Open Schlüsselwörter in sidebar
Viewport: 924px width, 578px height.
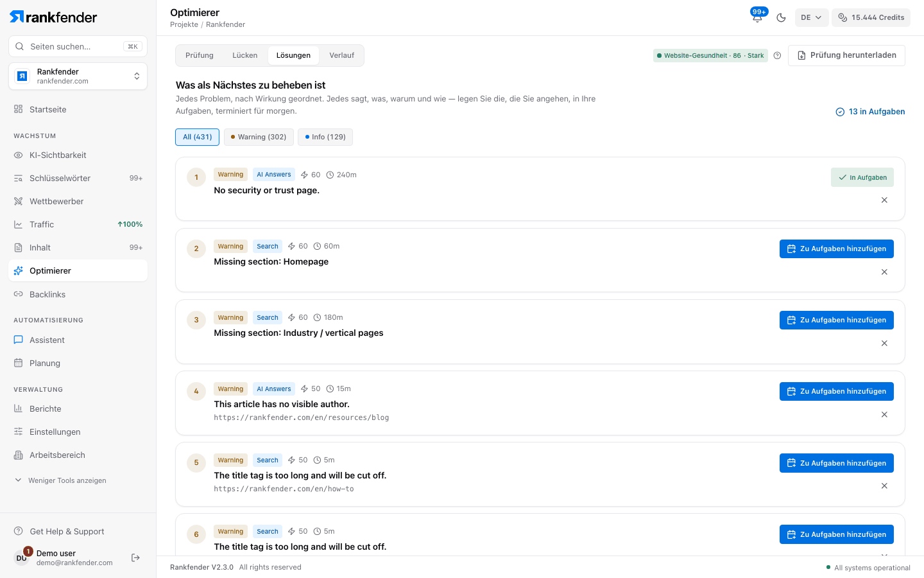(78, 178)
